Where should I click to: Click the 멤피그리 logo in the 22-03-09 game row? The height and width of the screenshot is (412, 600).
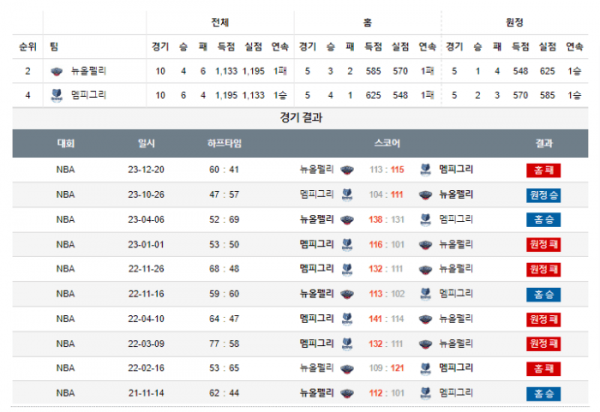347,344
